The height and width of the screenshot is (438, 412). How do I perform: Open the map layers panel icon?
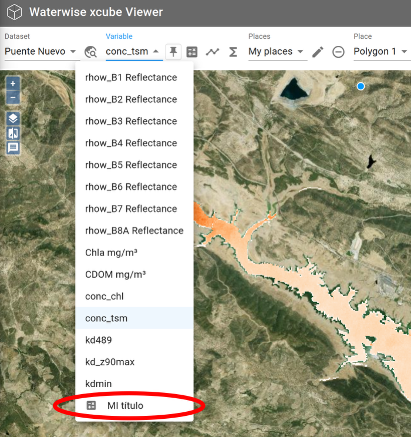click(x=13, y=118)
